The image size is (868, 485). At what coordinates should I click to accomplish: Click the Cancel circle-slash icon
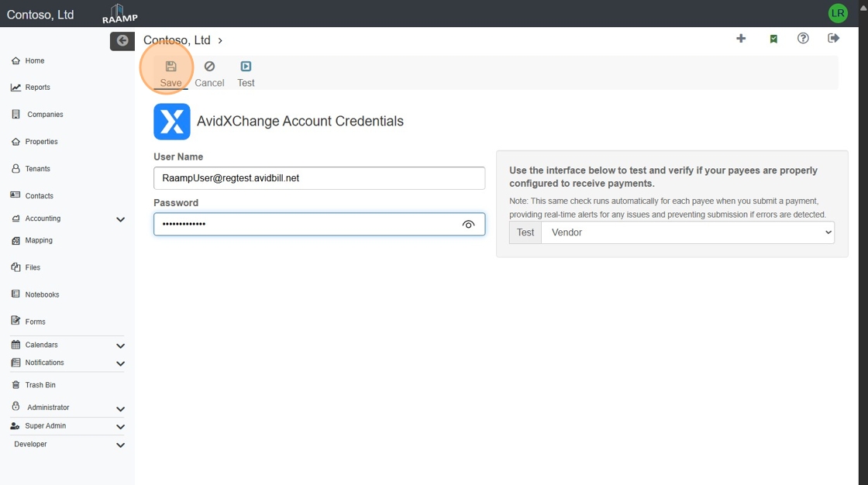coord(209,67)
